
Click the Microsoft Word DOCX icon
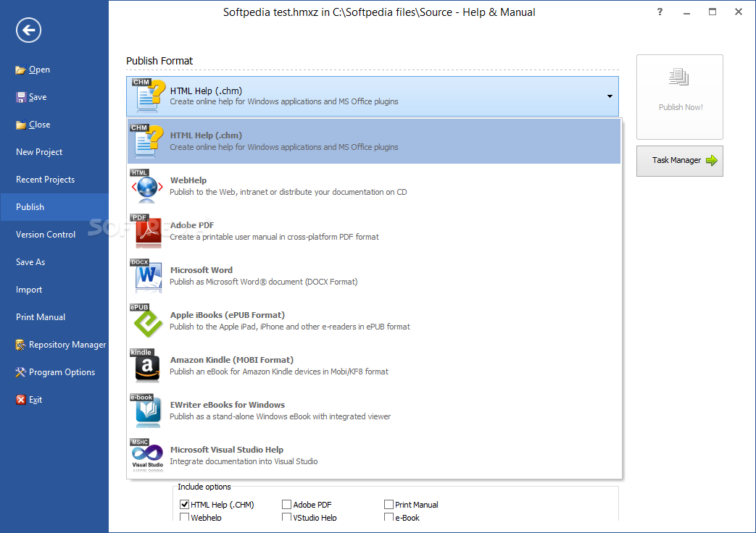point(146,276)
